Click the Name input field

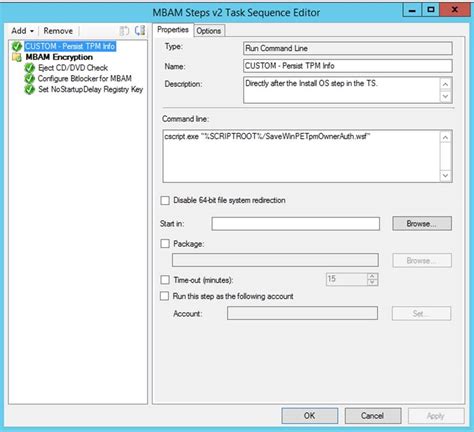click(348, 66)
